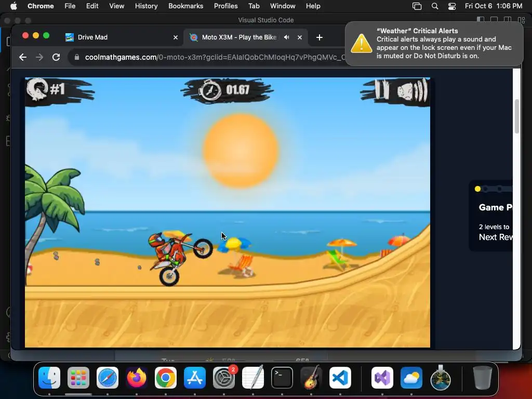Launch GarageBand from the Dock
532x399 pixels.
(x=311, y=378)
